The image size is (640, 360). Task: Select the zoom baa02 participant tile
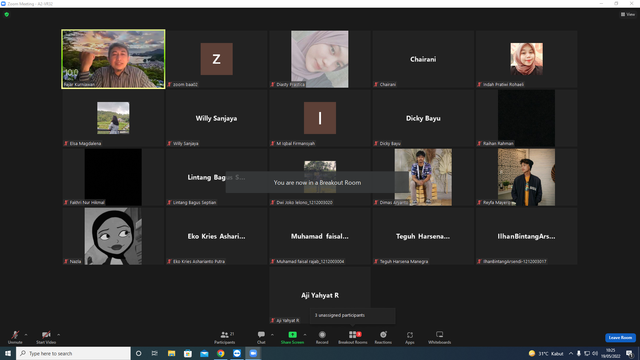point(216,59)
